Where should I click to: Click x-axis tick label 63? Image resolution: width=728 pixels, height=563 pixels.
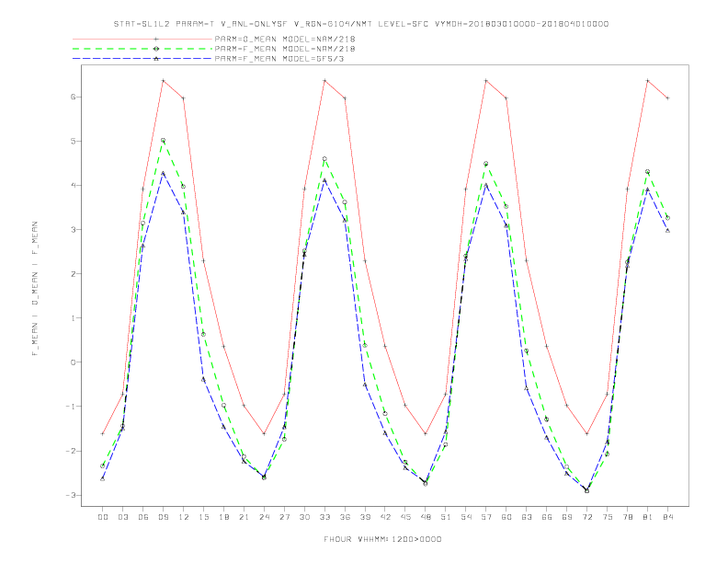(527, 517)
